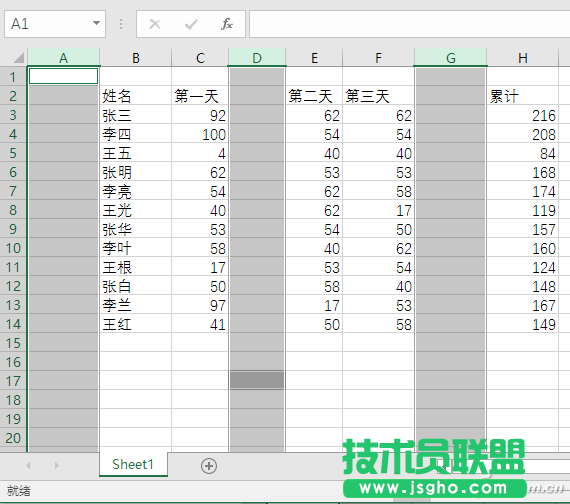Select row 17 header
This screenshot has height=504, width=570.
[x=13, y=381]
